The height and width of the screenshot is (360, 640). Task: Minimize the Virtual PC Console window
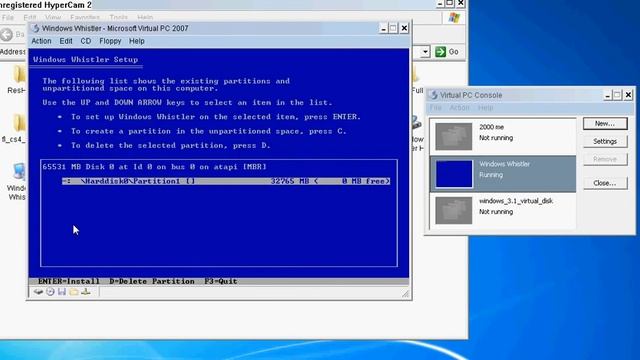point(607,95)
